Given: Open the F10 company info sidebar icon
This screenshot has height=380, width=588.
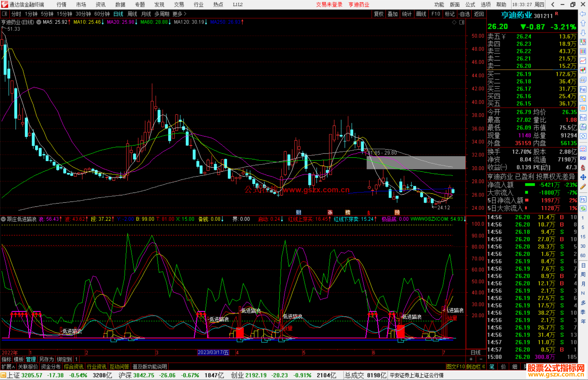Looking at the screenshot, I should pyautogui.click(x=583, y=89).
